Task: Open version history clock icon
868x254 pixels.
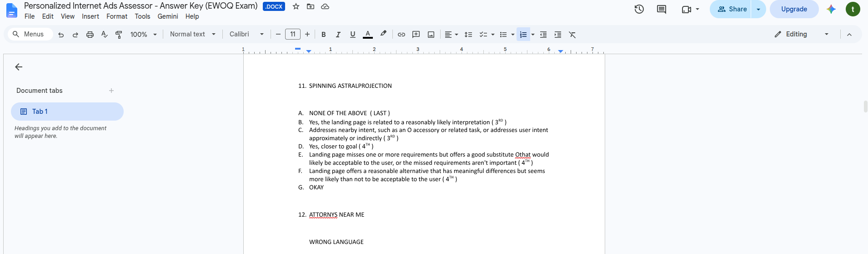Action: pyautogui.click(x=639, y=9)
